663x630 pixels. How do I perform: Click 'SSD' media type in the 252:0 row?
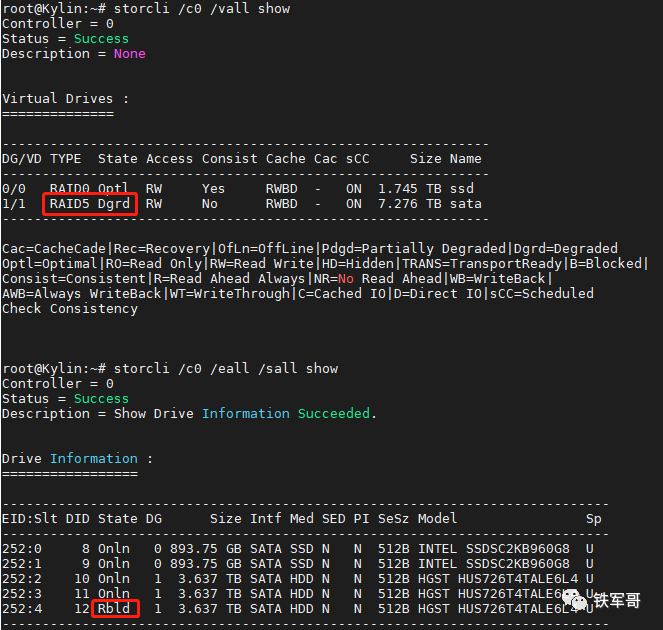pyautogui.click(x=301, y=549)
